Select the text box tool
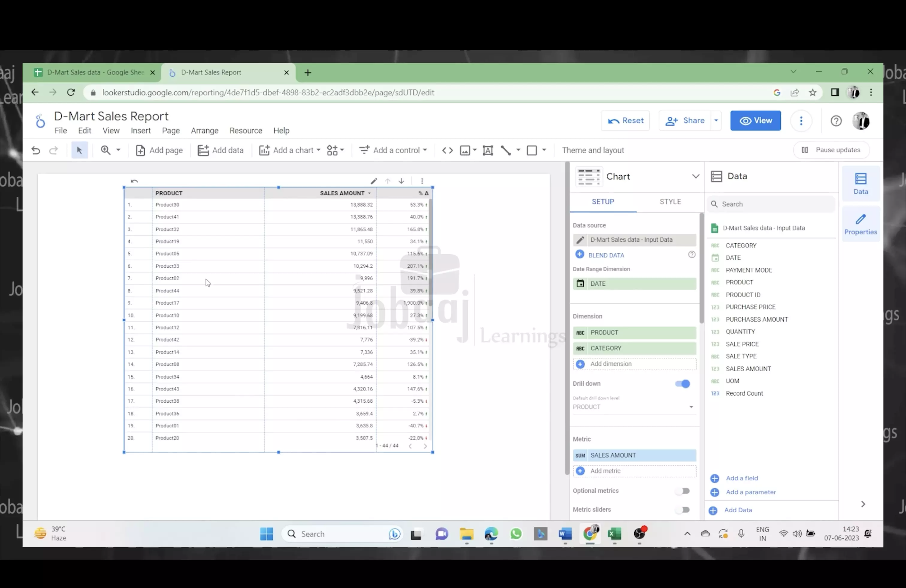Image resolution: width=906 pixels, height=588 pixels. (488, 150)
